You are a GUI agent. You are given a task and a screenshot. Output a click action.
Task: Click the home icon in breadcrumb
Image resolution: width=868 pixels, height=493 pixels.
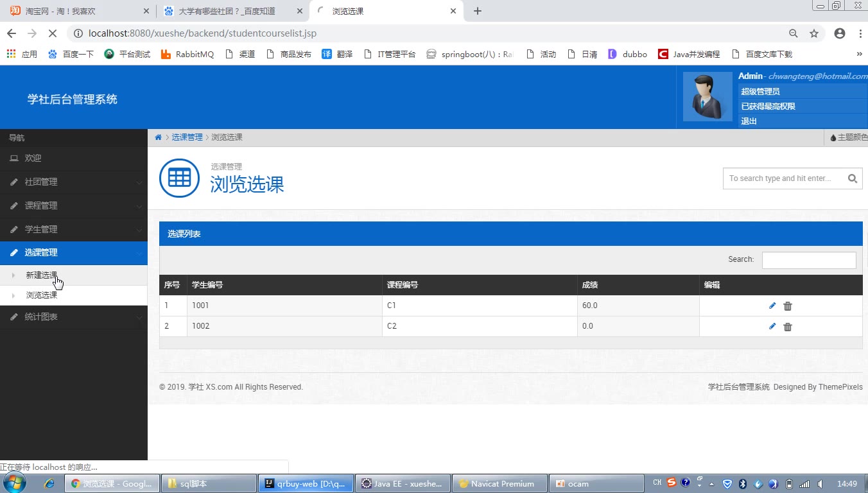[x=158, y=137]
